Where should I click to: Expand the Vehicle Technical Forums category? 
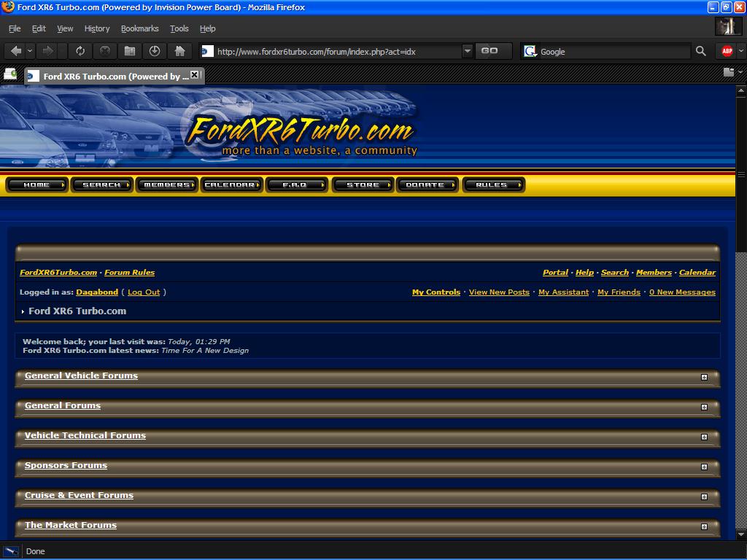[x=704, y=437]
